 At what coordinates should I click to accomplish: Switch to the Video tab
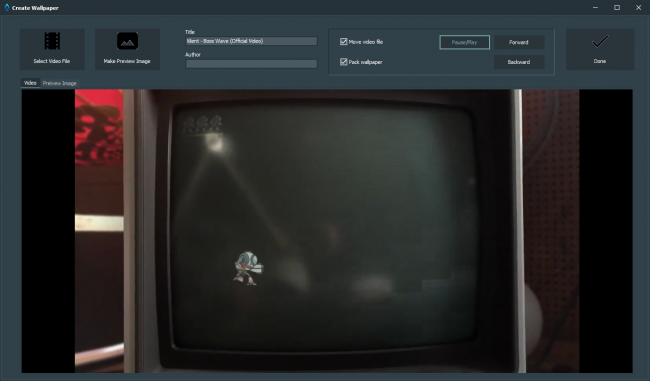(30, 83)
